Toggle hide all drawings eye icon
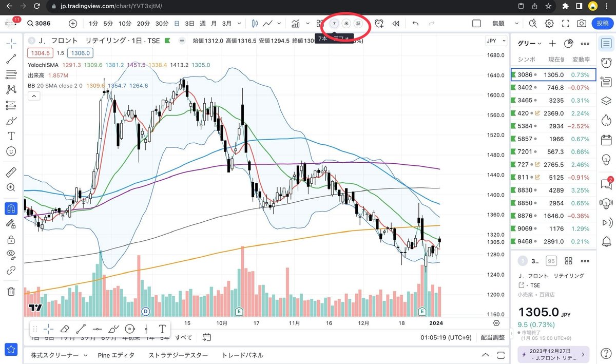Screen dimensions: 616x364 [x=11, y=254]
